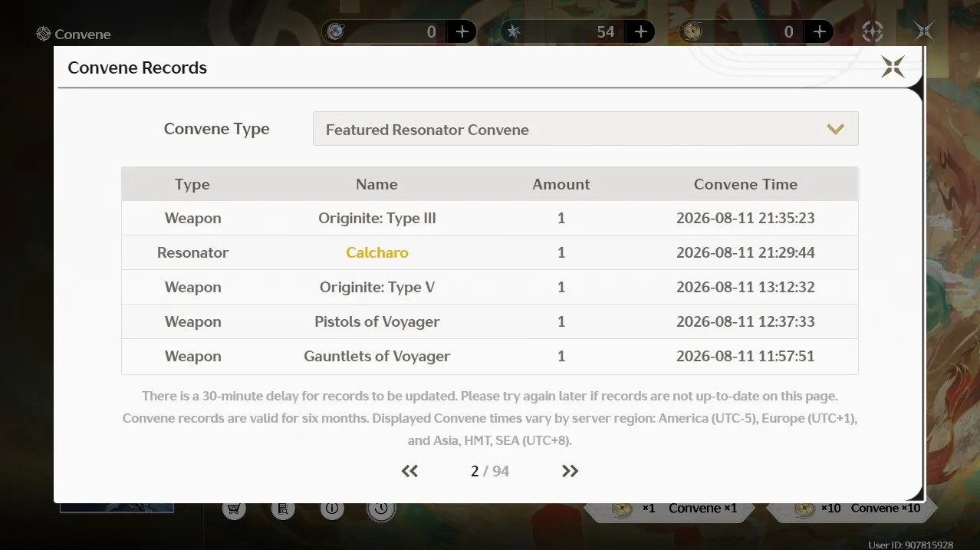Viewport: 980px width, 550px height.
Task: Select the Gauntlets of Voyager entry
Action: point(377,356)
